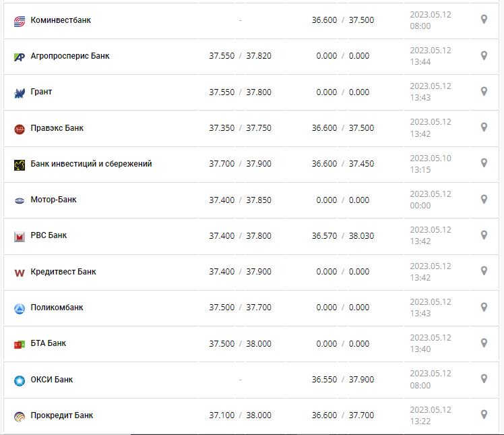Click the map pin for Коминвестбанк

[483, 20]
